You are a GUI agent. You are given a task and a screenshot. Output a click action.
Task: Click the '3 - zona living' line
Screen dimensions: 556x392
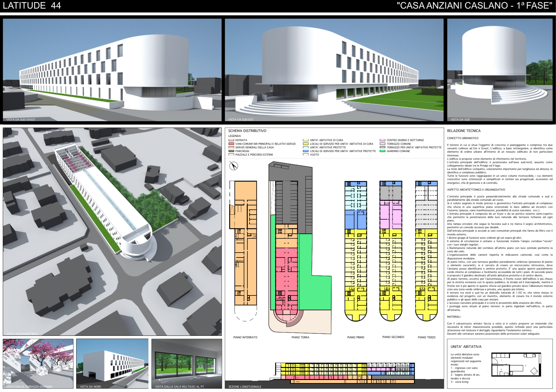click(x=459, y=382)
